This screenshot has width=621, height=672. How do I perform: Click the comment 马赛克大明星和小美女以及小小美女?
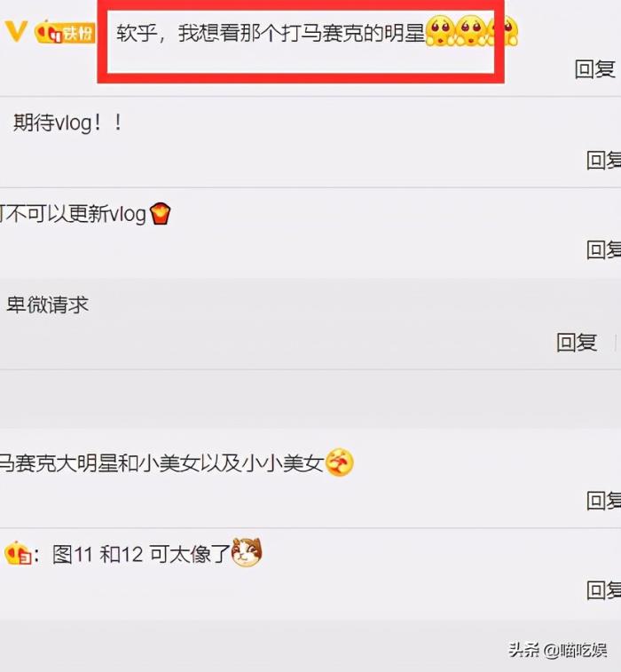point(161,463)
